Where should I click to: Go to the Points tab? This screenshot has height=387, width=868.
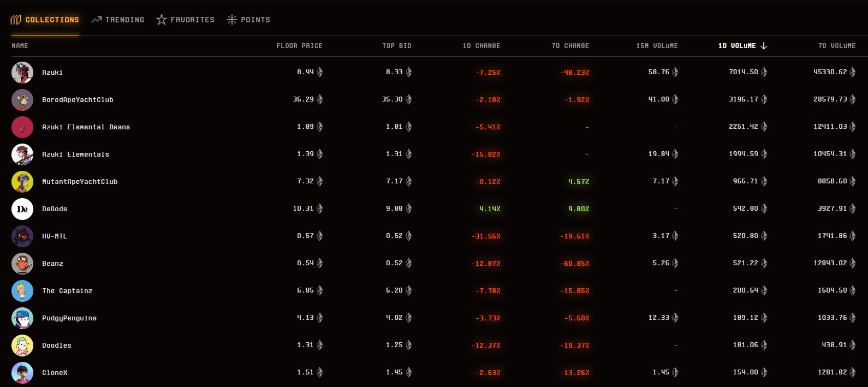click(x=248, y=20)
